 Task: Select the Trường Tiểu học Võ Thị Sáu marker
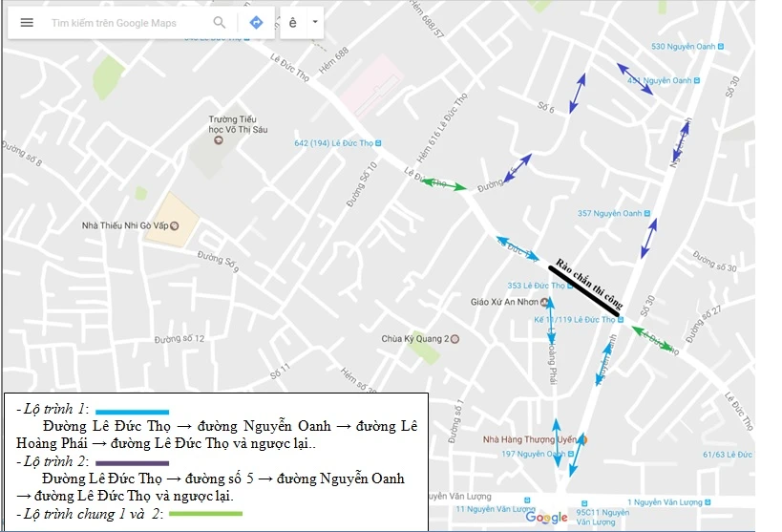click(x=220, y=140)
